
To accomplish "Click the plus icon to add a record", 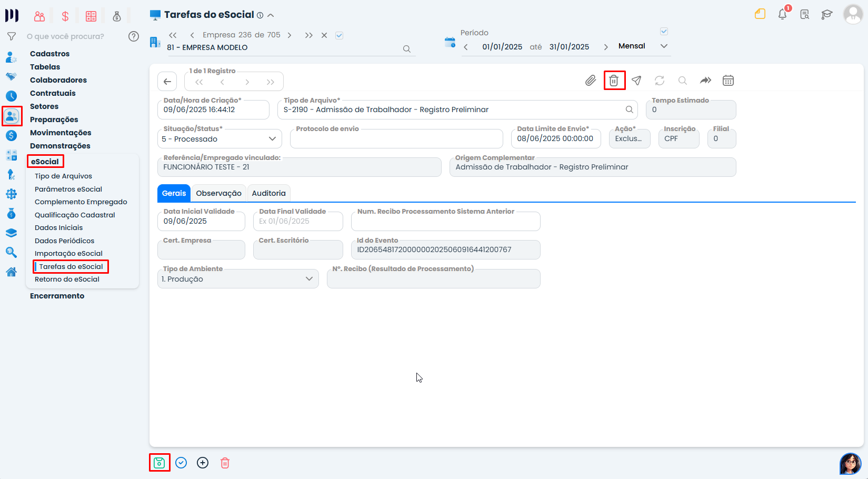I will [203, 463].
